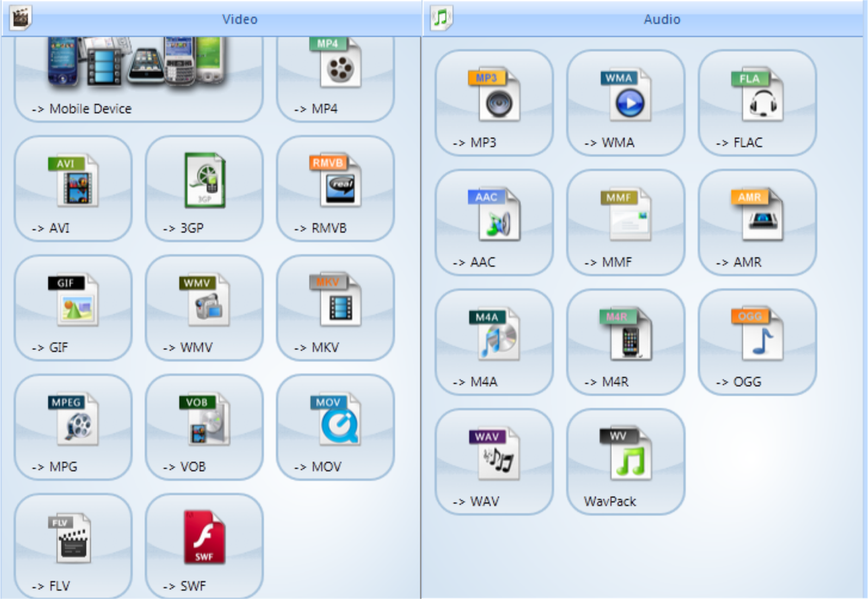Open the AAC audio conversion option
The height and width of the screenshot is (599, 868).
tap(494, 222)
